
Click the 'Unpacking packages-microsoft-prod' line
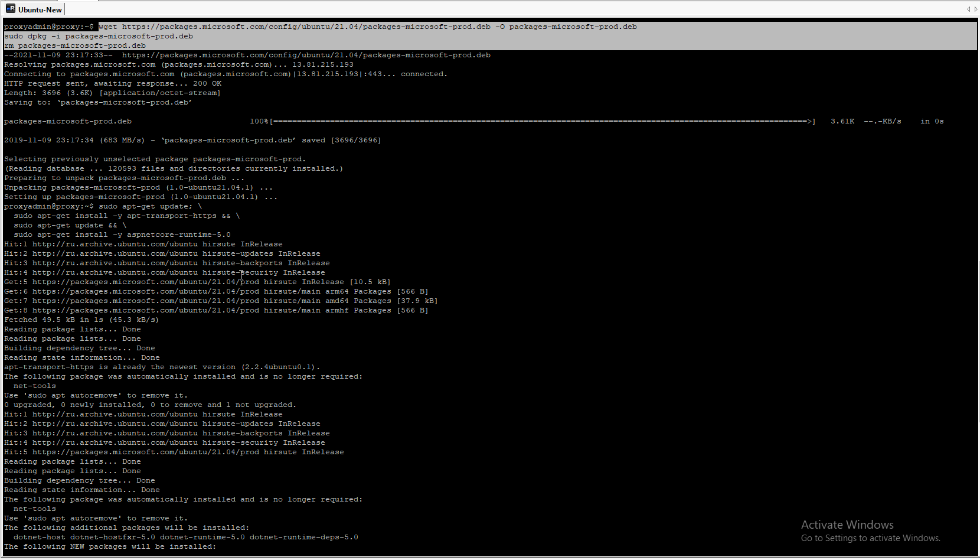[x=138, y=187]
